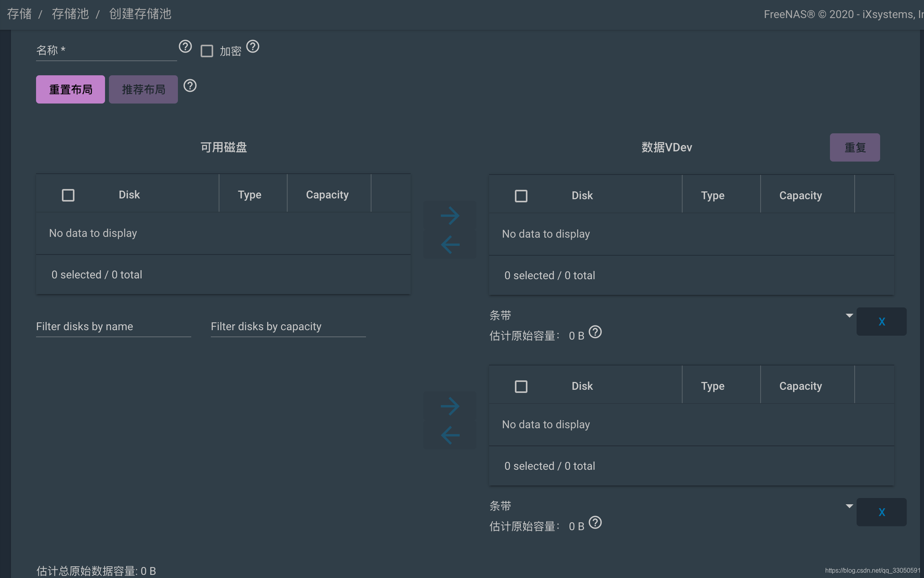
Task: Click the right arrow for the second VDev table
Action: (450, 406)
